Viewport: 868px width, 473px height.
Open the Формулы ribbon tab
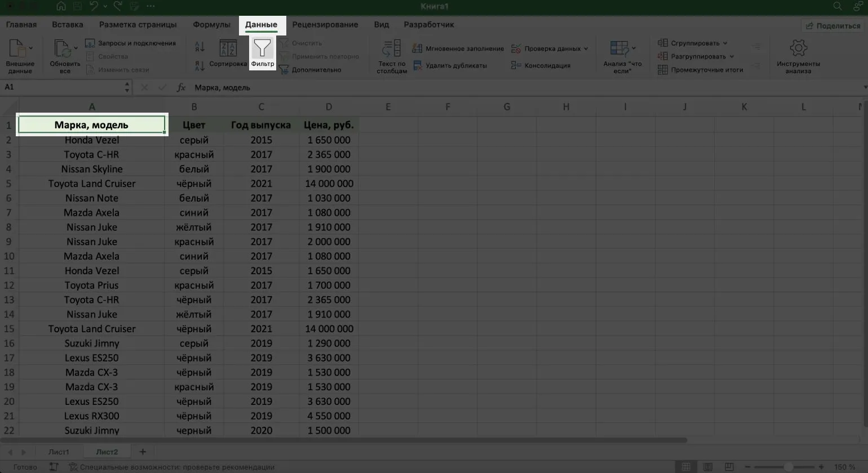(x=211, y=25)
